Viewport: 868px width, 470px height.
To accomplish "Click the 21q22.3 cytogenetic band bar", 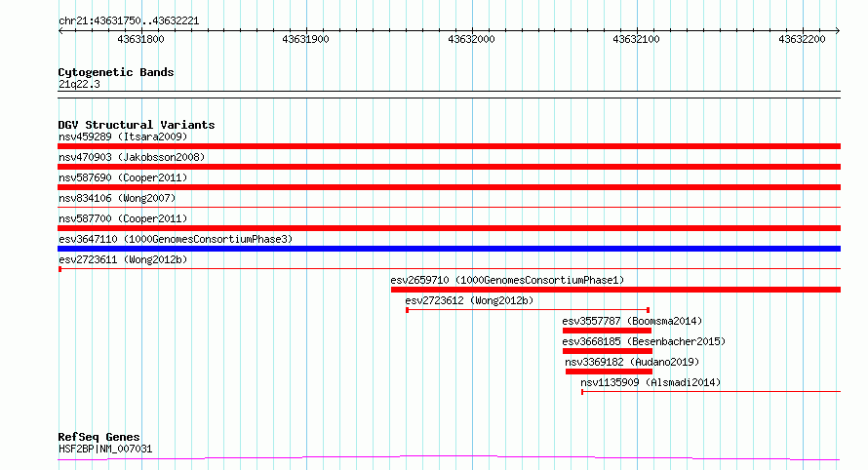I will [449, 95].
